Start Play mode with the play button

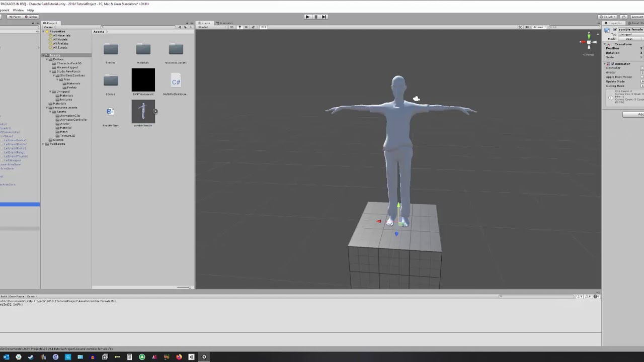coord(307,17)
